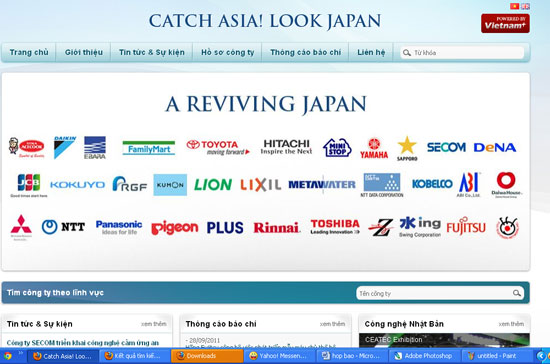The width and height of the screenshot is (550, 364).
Task: Open the Kokuyo logo
Action: pos(78,185)
